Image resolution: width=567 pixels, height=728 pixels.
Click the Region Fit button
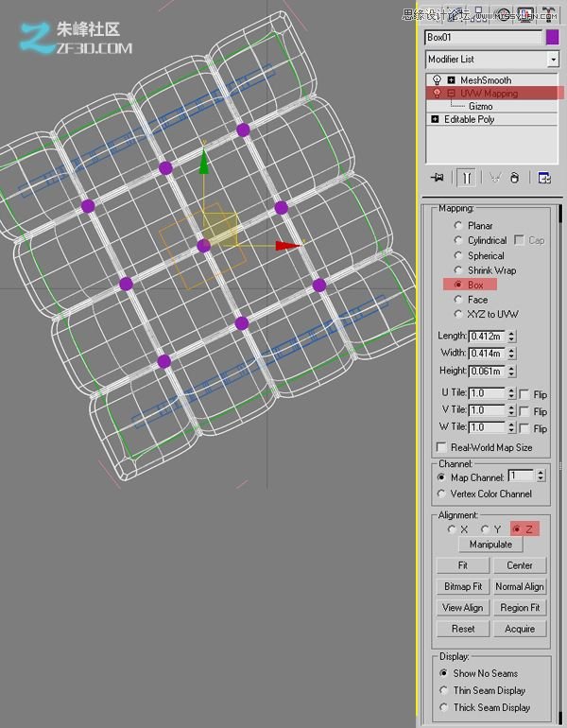[520, 607]
